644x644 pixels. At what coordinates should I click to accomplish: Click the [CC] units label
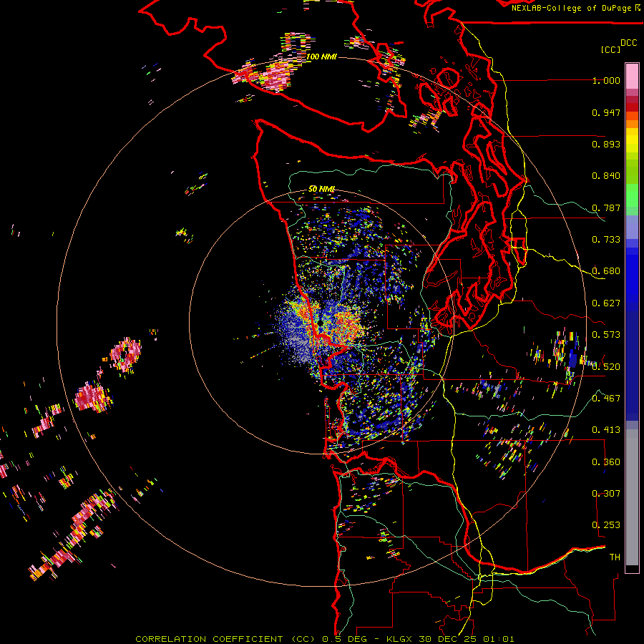(610, 49)
